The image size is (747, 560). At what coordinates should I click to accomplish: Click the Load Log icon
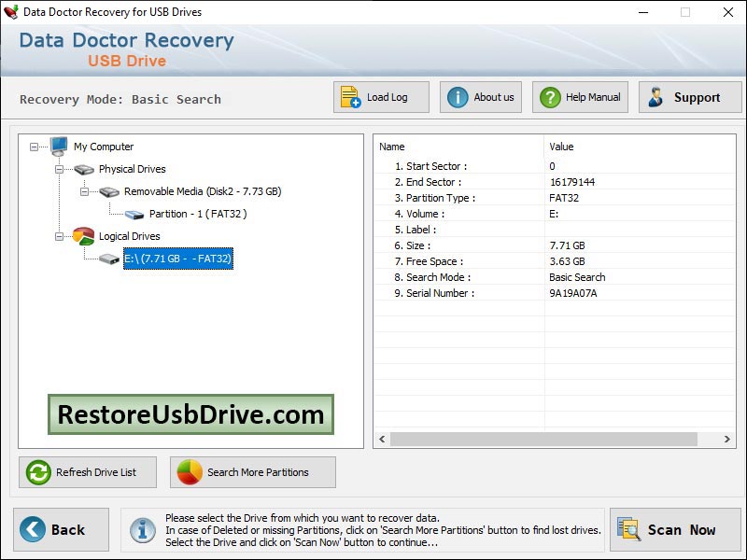click(x=349, y=95)
